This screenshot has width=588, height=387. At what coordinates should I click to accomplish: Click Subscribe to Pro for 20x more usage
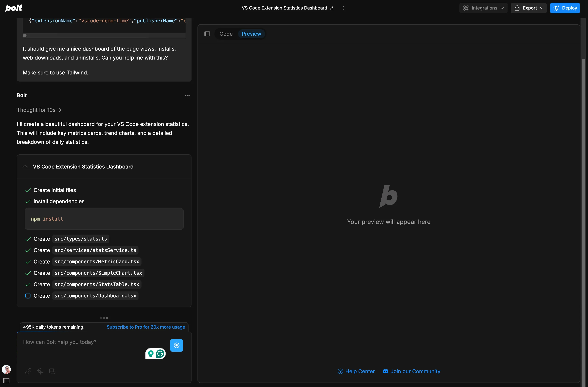click(x=146, y=327)
